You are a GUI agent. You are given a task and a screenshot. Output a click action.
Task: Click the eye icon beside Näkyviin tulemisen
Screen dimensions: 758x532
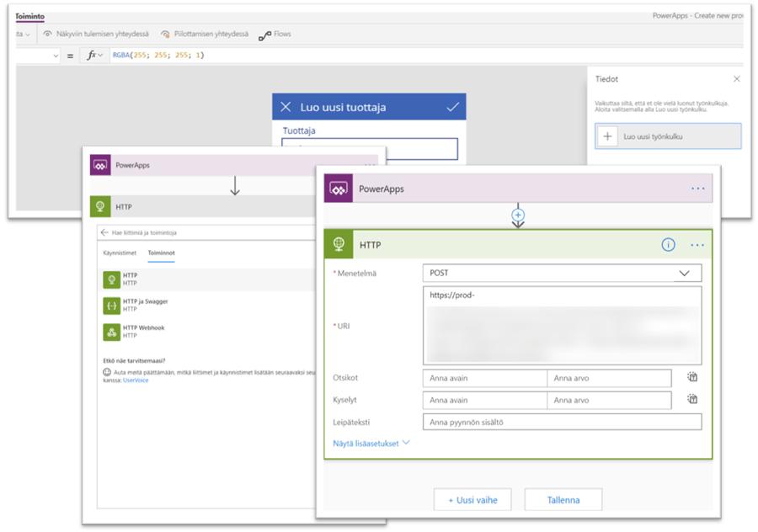point(47,34)
